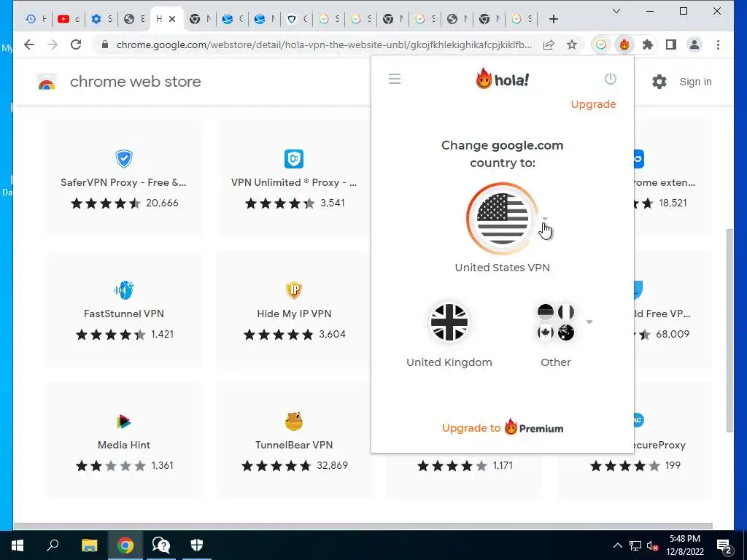Switch to the globe tab next to Settings
This screenshot has width=747, height=560.
click(134, 19)
